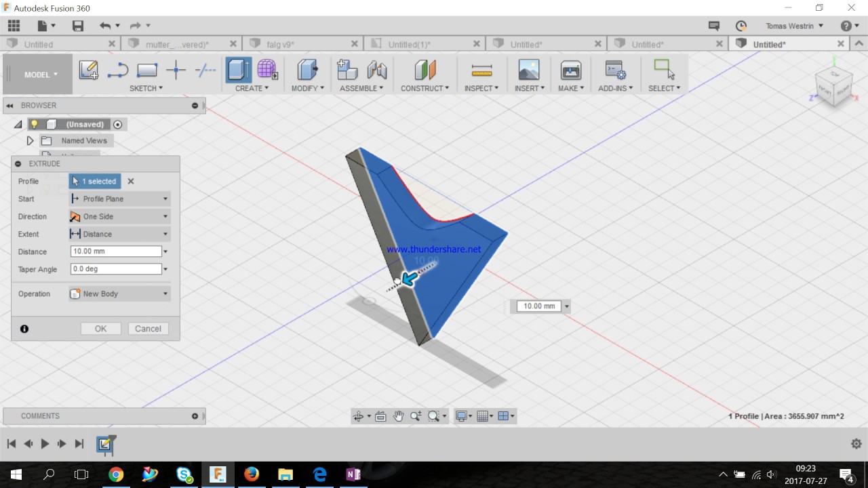Redo the last action
868x488 pixels.
pyautogui.click(x=135, y=26)
